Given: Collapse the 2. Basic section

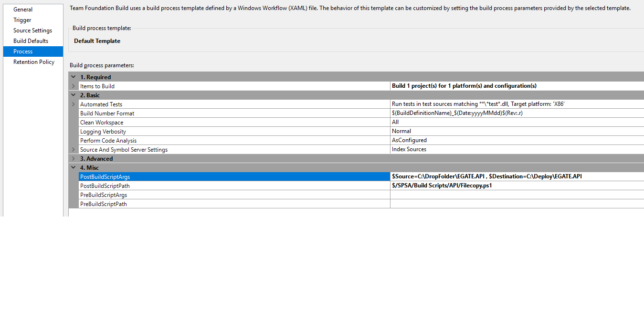Looking at the screenshot, I should pos(74,95).
